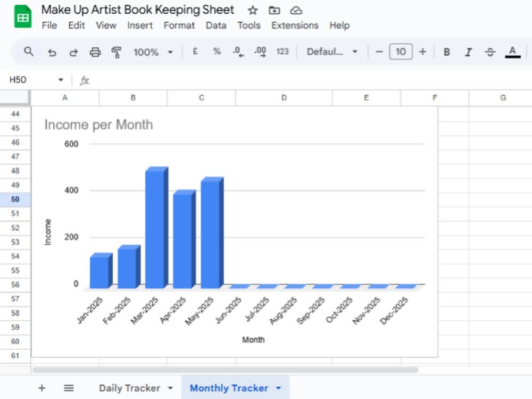Toggle bold formatting
The width and height of the screenshot is (532, 399).
click(447, 52)
